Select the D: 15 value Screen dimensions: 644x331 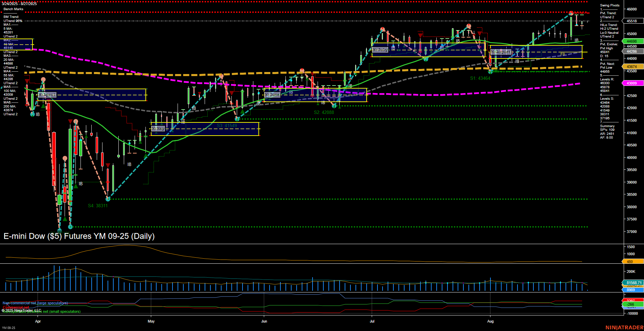click(x=604, y=56)
